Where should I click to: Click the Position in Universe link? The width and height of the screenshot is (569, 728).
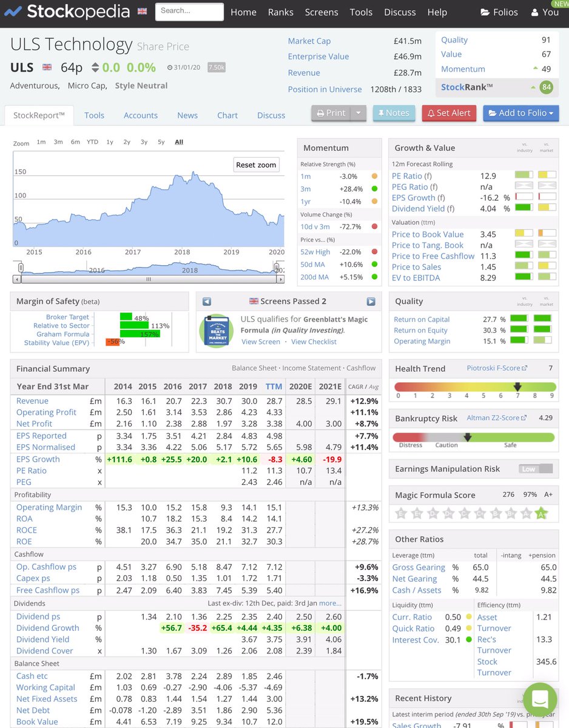[325, 89]
